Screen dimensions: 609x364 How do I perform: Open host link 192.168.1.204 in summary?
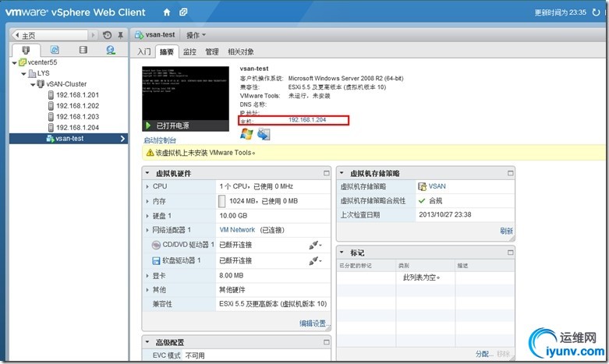point(307,120)
